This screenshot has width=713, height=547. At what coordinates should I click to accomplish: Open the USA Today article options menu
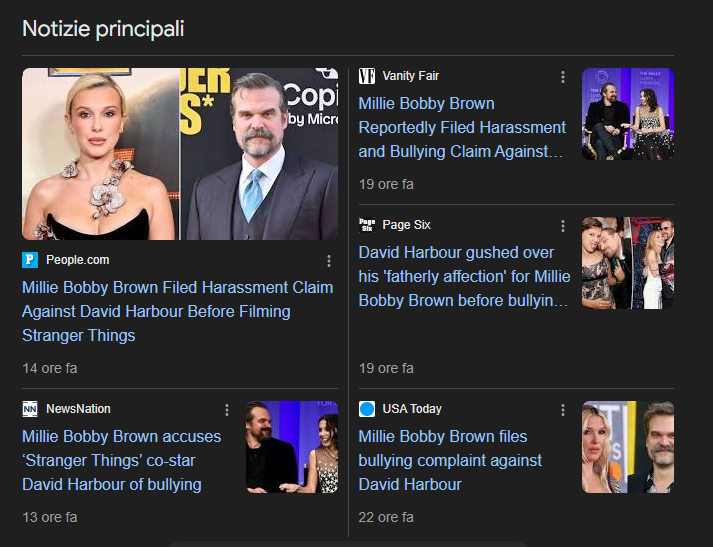tap(563, 410)
